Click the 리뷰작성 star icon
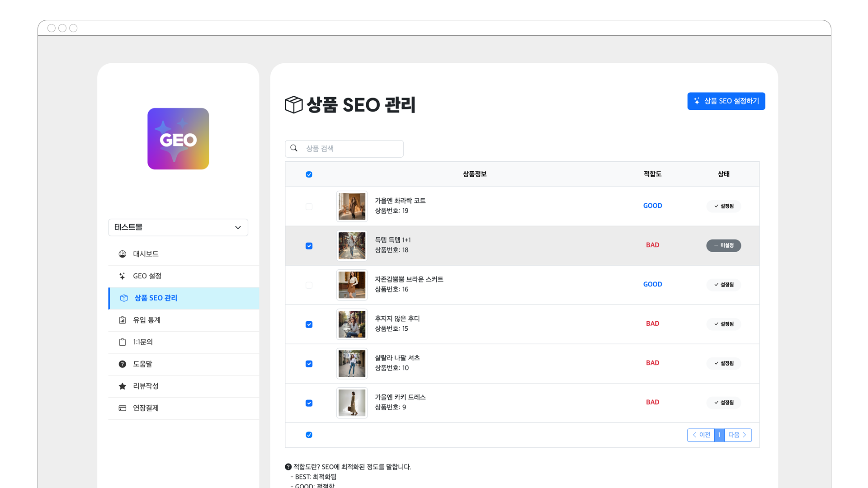Viewport: 868px width, 488px height. pyautogui.click(x=122, y=386)
